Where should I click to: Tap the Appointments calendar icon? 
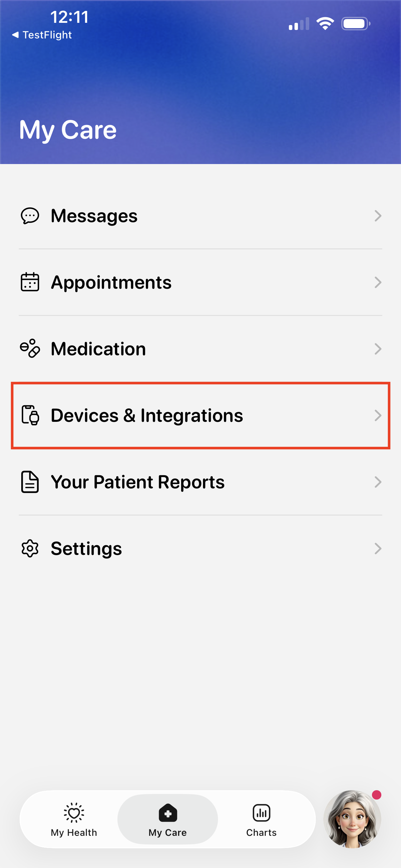tap(30, 282)
